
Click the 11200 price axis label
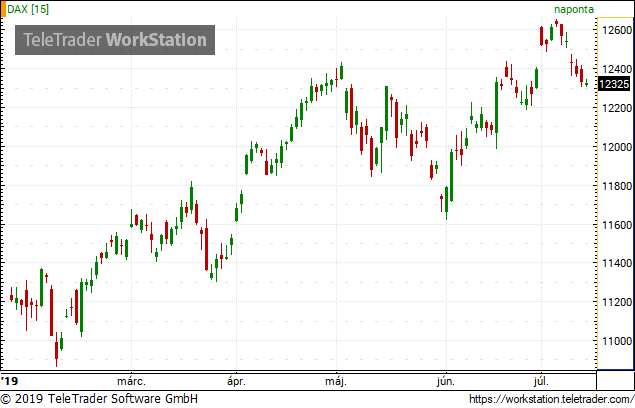(x=617, y=302)
